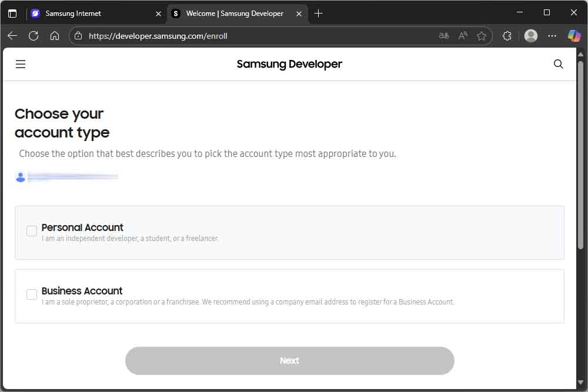Screen dimensions: 588x392
Task: Check the Personal Account checkbox
Action: coord(32,231)
